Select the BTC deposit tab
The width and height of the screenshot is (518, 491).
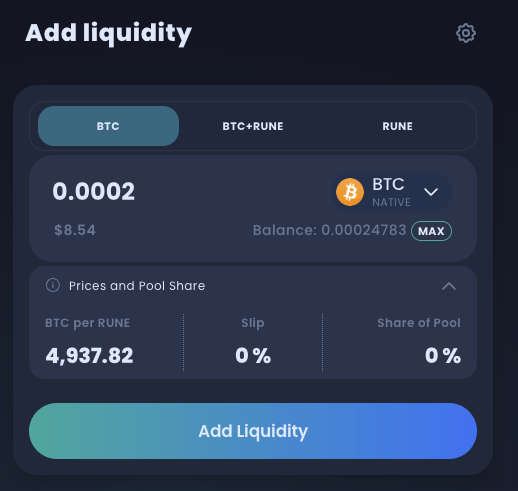tap(108, 126)
